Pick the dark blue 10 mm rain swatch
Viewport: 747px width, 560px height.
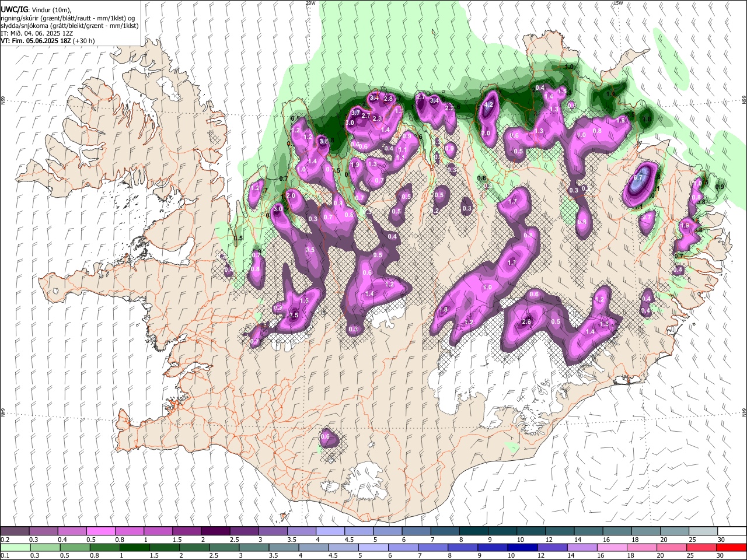(521, 547)
